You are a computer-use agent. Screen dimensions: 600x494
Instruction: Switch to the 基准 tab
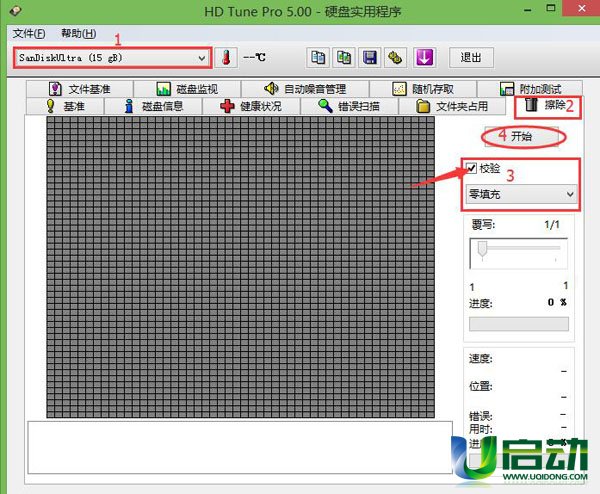65,106
